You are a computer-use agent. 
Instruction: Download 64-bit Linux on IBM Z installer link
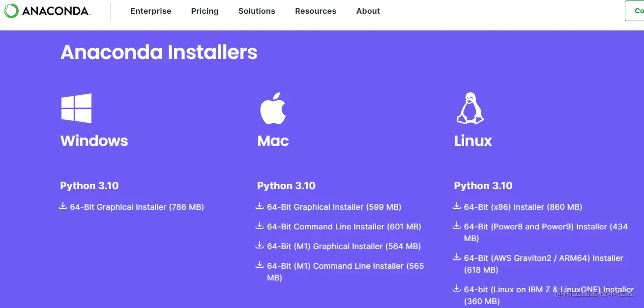[x=549, y=295]
